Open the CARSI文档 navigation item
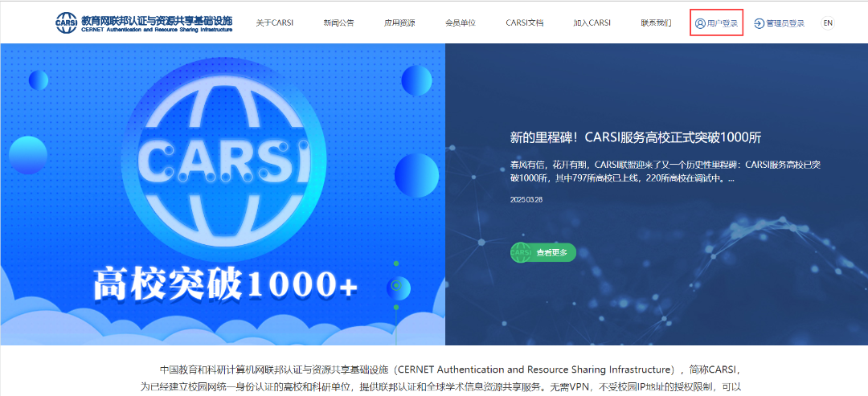Viewport: 868px width, 396px height. (524, 23)
